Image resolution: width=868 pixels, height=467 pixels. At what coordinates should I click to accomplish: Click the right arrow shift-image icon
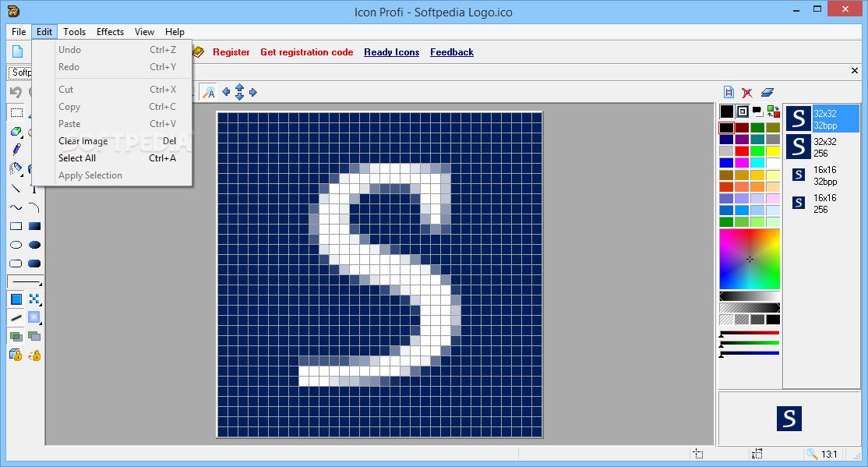[x=253, y=92]
